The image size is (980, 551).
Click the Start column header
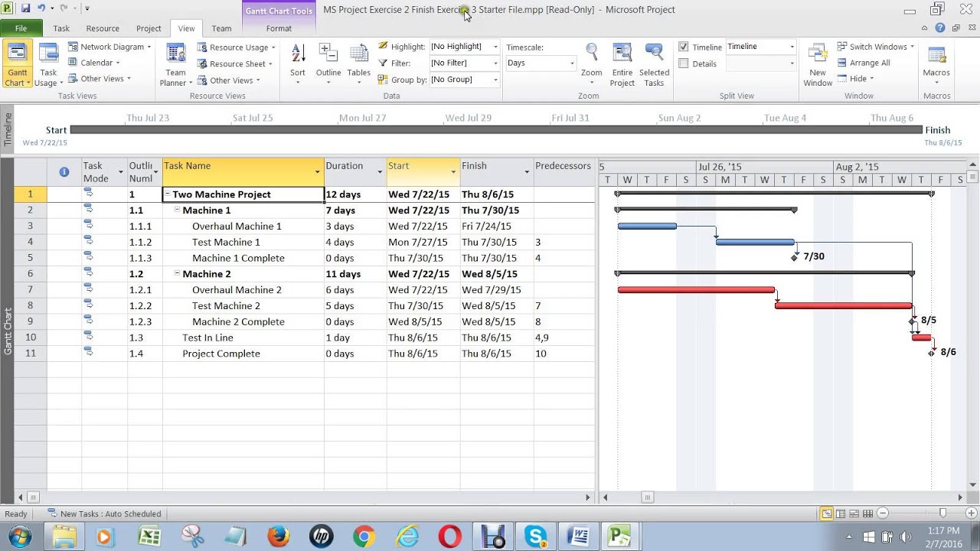423,172
